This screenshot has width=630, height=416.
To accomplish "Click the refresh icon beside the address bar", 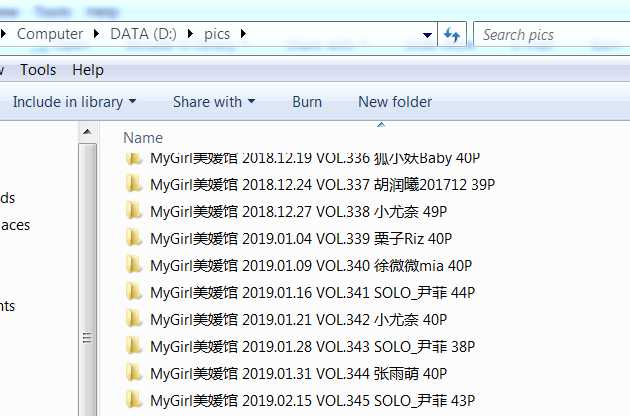I will pyautogui.click(x=452, y=35).
